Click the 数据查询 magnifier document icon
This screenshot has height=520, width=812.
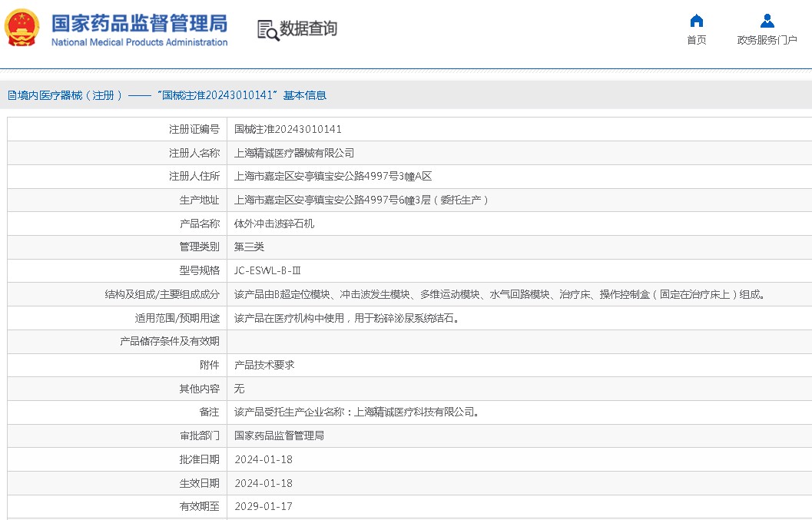click(x=268, y=30)
